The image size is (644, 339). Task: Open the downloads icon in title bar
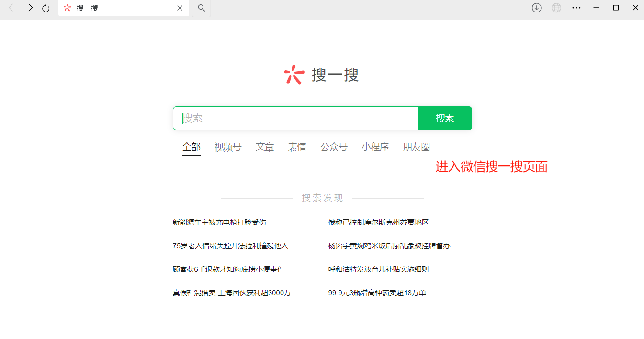pyautogui.click(x=537, y=8)
